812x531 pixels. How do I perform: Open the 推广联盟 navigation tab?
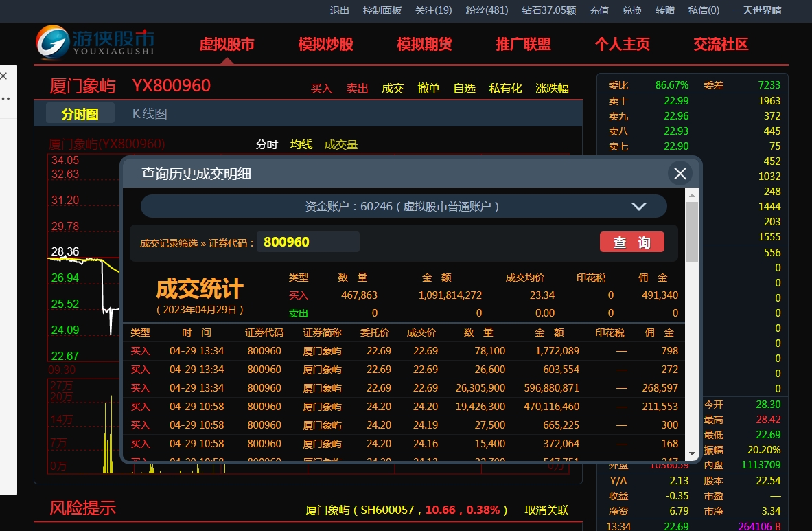523,45
